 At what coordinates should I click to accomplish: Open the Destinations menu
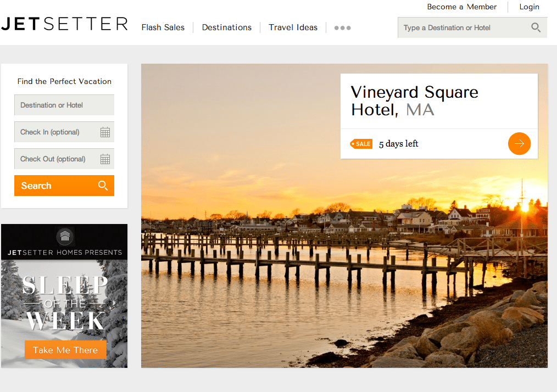point(227,27)
